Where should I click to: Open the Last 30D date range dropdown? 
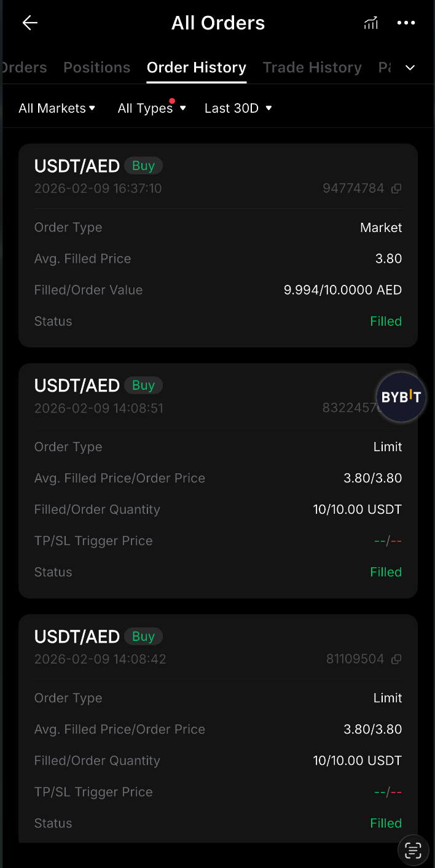point(238,108)
